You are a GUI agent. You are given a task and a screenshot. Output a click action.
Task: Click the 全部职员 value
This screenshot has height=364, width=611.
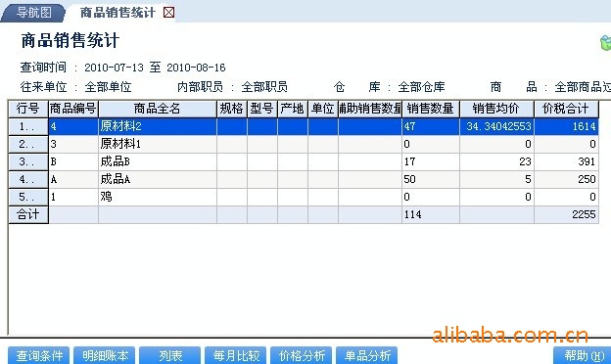pos(264,87)
